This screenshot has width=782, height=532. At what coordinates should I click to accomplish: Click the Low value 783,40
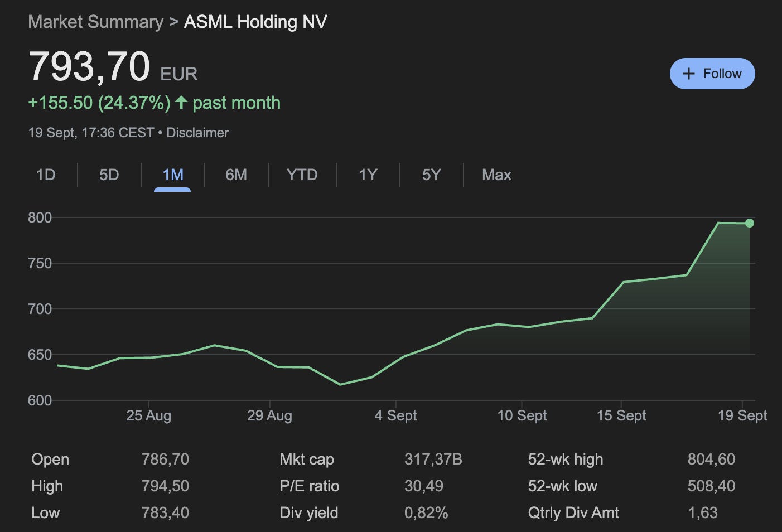coord(165,513)
